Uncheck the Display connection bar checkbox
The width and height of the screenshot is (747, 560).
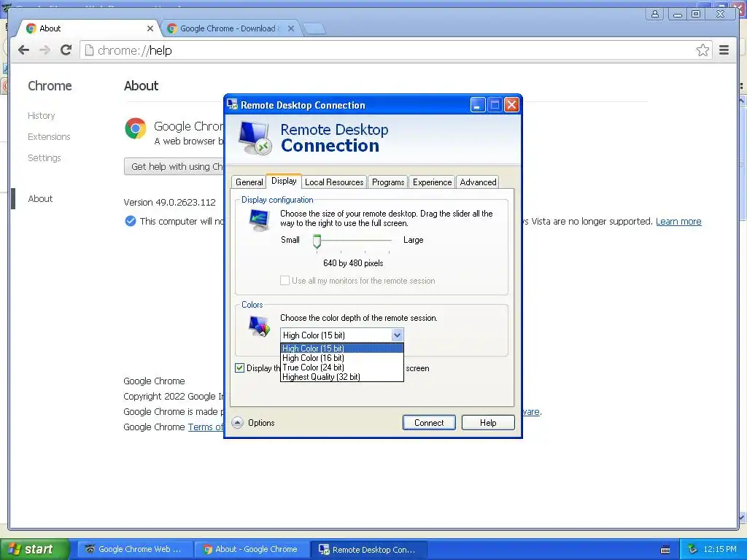tap(239, 367)
